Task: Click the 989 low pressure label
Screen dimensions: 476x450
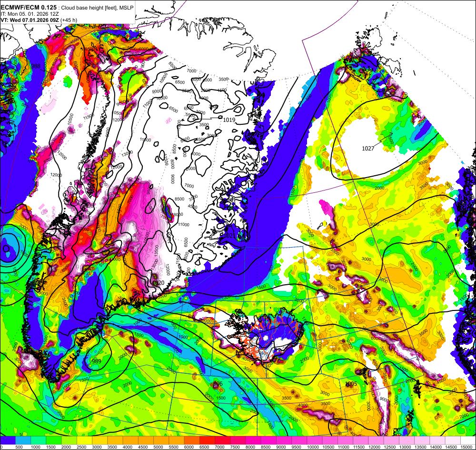Action: (97, 361)
